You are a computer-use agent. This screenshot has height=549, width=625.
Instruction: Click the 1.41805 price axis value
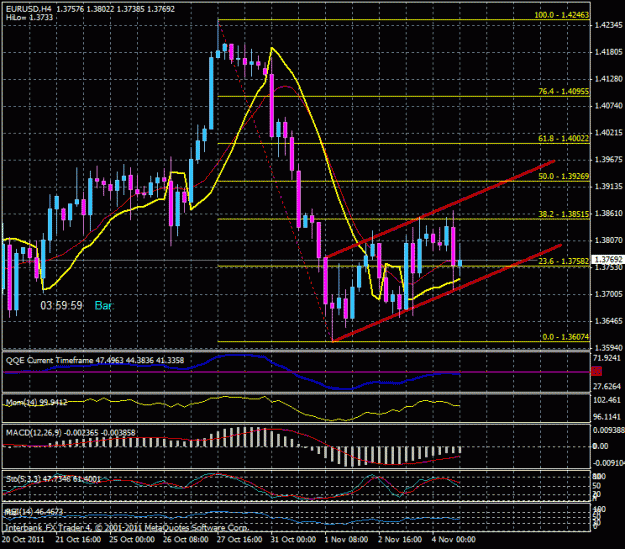coord(608,52)
